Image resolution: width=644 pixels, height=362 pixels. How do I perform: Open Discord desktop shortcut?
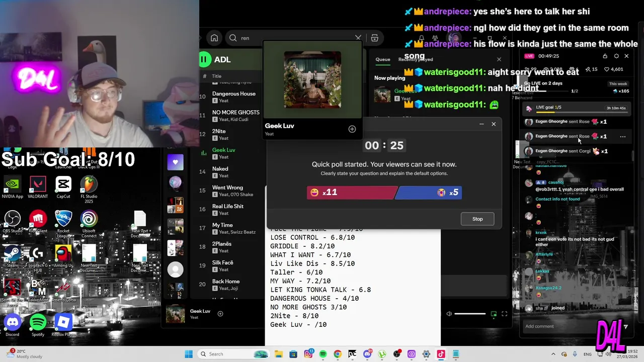[x=13, y=325]
